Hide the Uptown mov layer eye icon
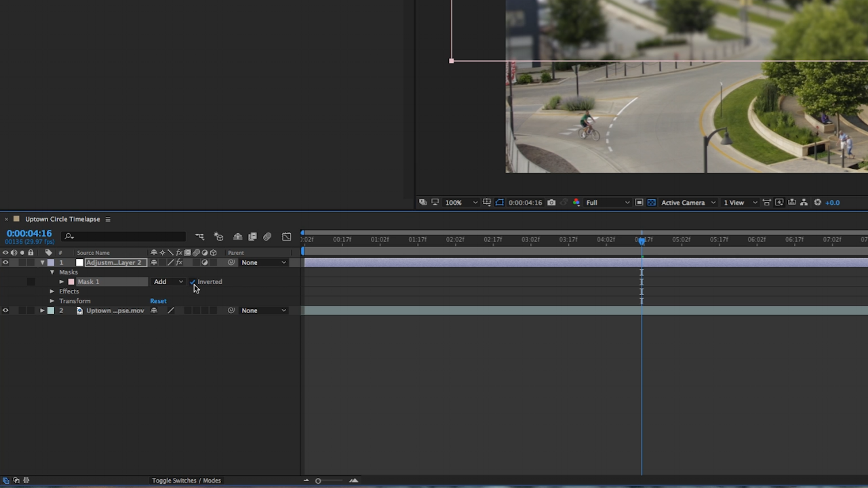Image resolution: width=868 pixels, height=488 pixels. (5, 310)
